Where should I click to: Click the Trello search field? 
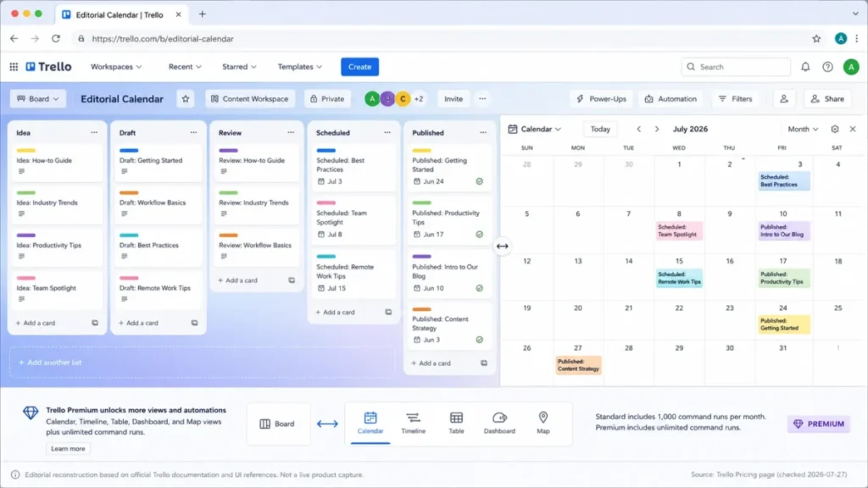[x=736, y=66]
